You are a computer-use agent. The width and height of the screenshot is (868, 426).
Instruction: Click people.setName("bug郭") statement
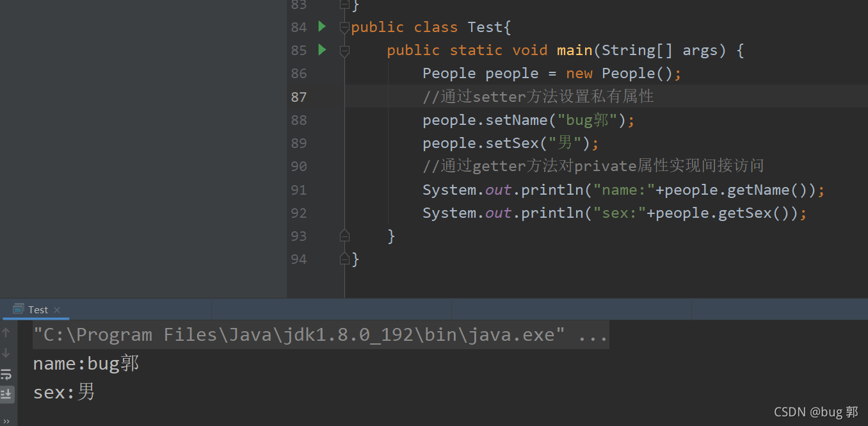[x=528, y=120]
